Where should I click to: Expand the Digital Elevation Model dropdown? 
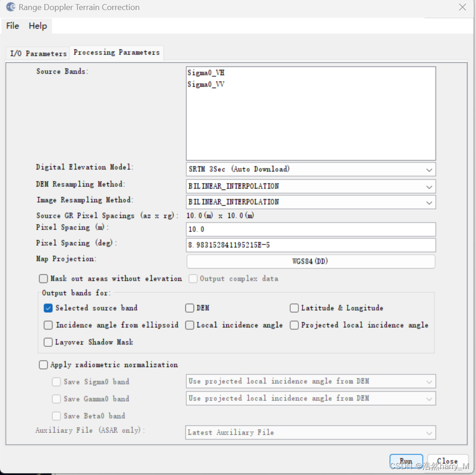(311, 170)
